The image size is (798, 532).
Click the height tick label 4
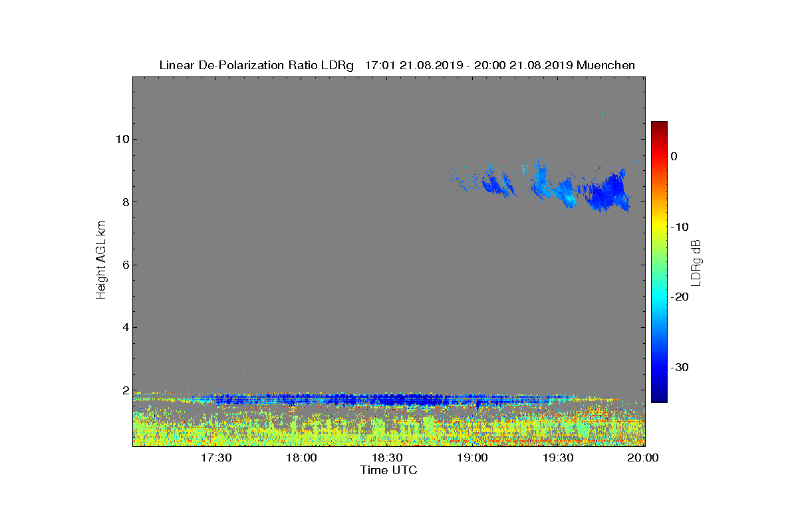pos(124,327)
